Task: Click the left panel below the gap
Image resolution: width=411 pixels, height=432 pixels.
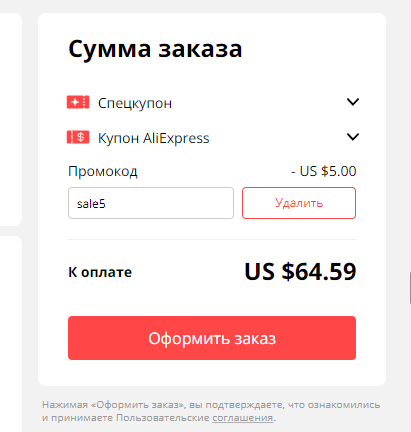Action: [11, 334]
